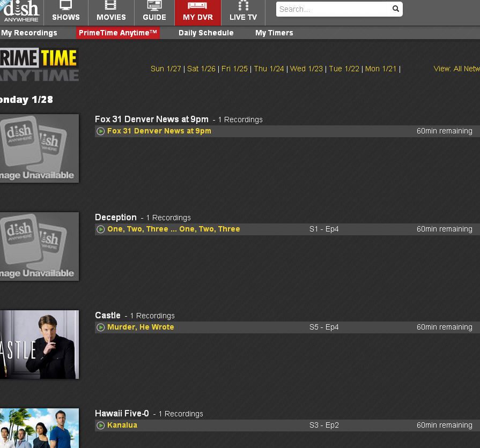Open the My Timers tab
The height and width of the screenshot is (448, 480).
[274, 33]
